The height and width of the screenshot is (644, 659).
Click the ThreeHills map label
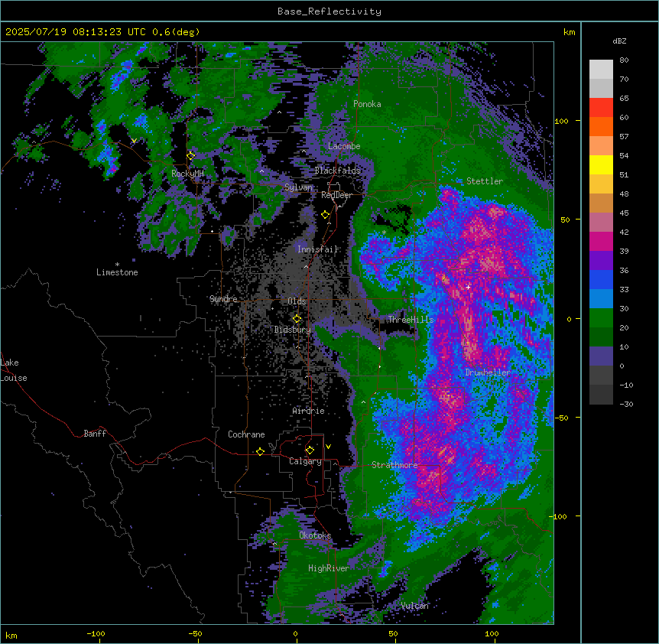(411, 320)
